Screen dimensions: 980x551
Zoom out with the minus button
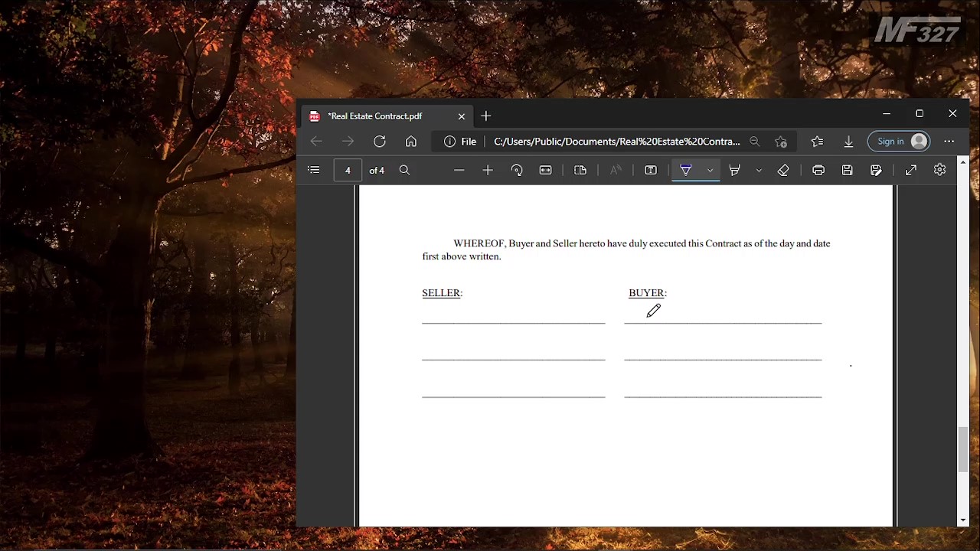[459, 170]
